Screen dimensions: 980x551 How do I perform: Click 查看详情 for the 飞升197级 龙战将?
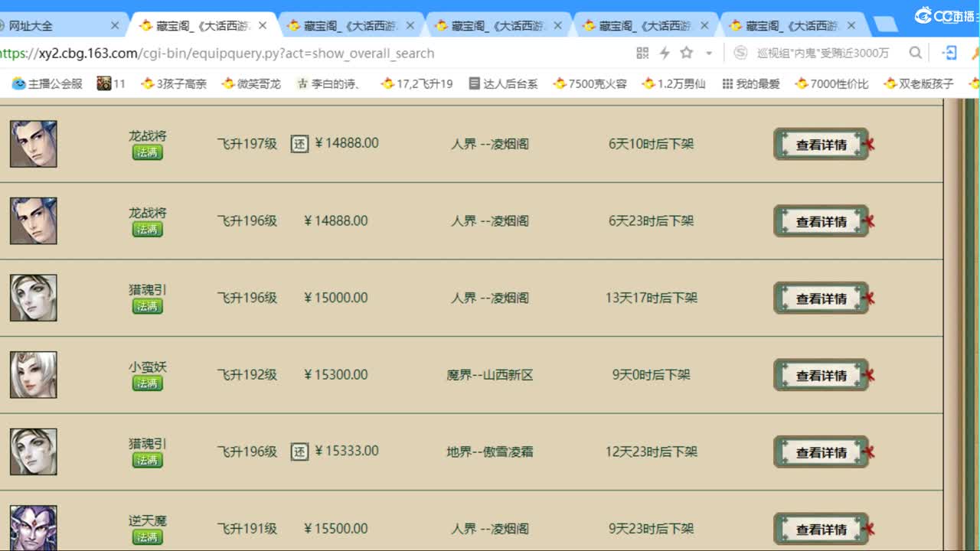click(x=822, y=144)
